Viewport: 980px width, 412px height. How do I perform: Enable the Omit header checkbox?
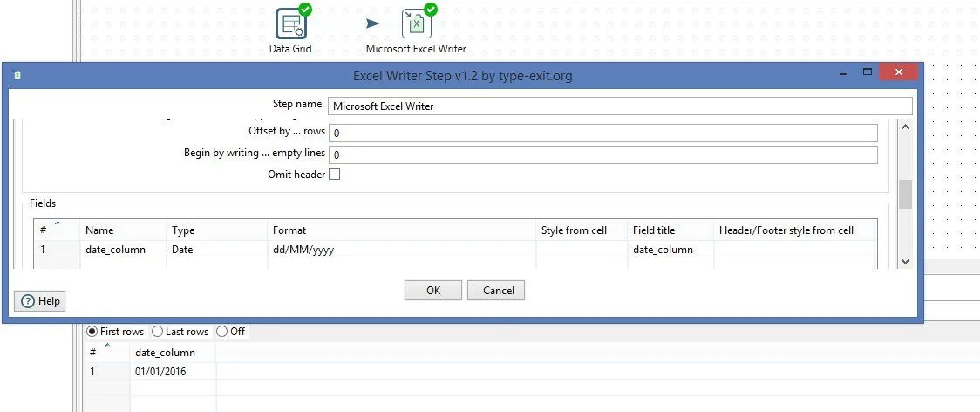tap(335, 175)
